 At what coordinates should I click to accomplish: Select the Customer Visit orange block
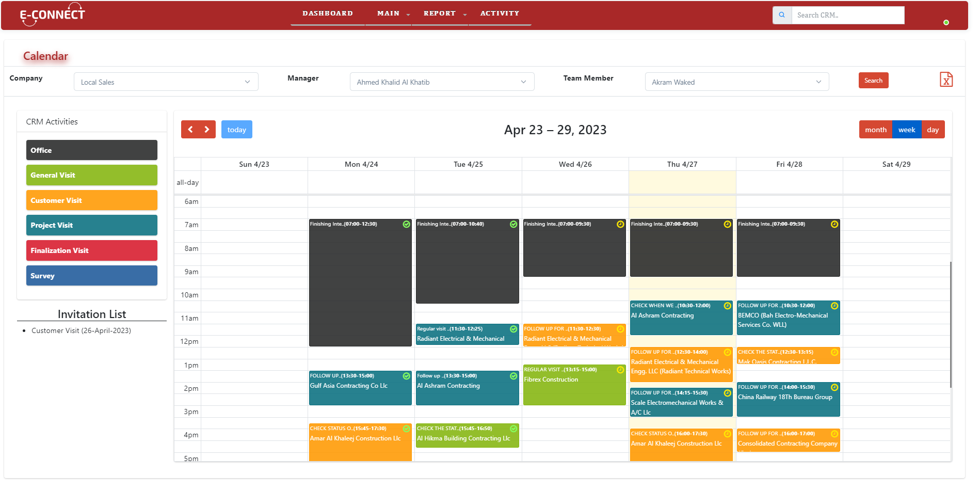point(92,200)
